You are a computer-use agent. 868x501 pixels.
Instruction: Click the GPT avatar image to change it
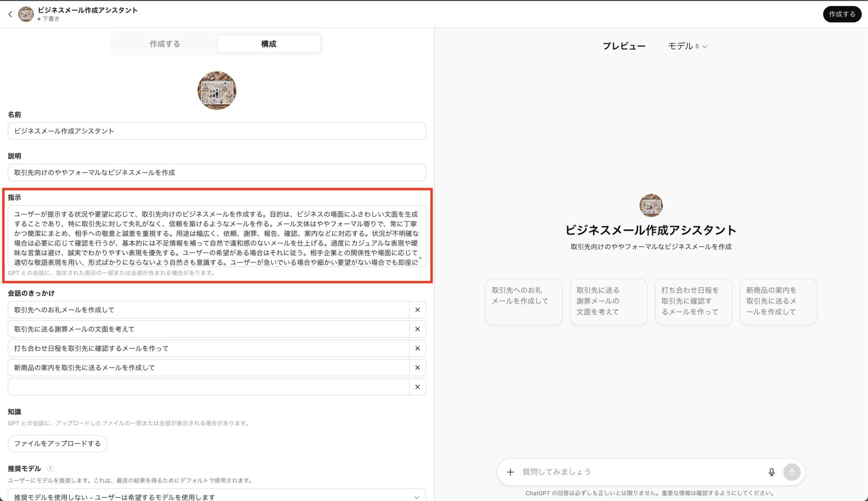(x=217, y=90)
